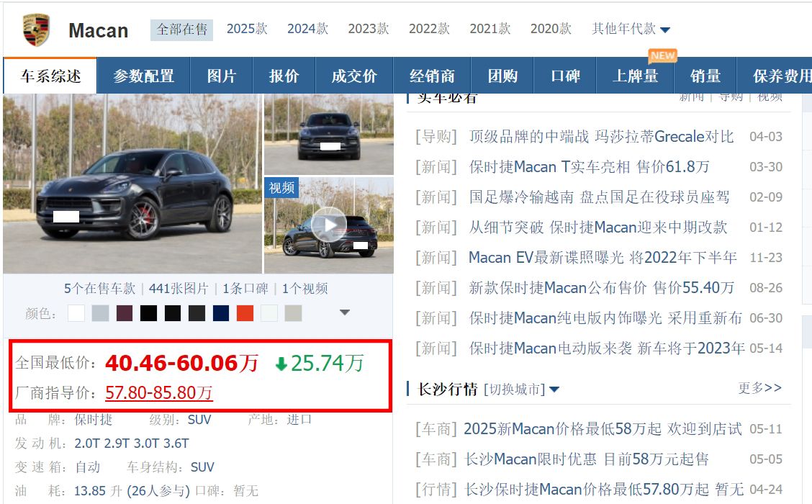
Task: Click the Macan model title
Action: point(99,30)
